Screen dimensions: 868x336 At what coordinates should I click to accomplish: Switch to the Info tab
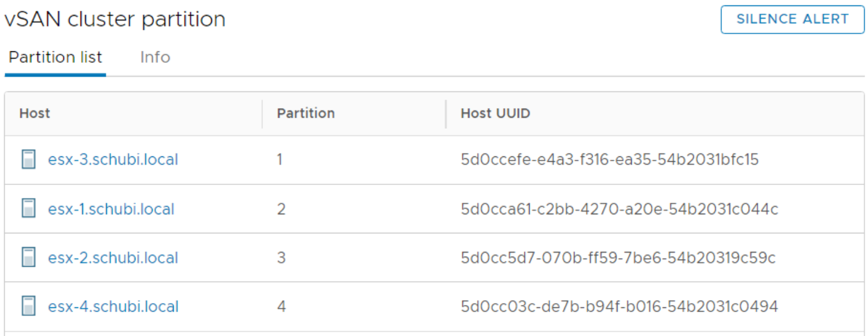(x=155, y=57)
